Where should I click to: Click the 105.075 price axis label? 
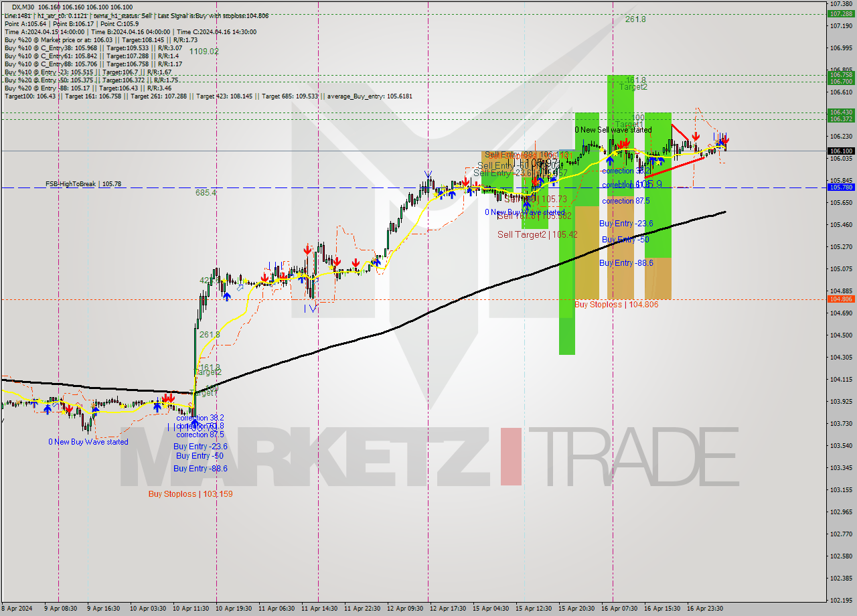point(841,268)
